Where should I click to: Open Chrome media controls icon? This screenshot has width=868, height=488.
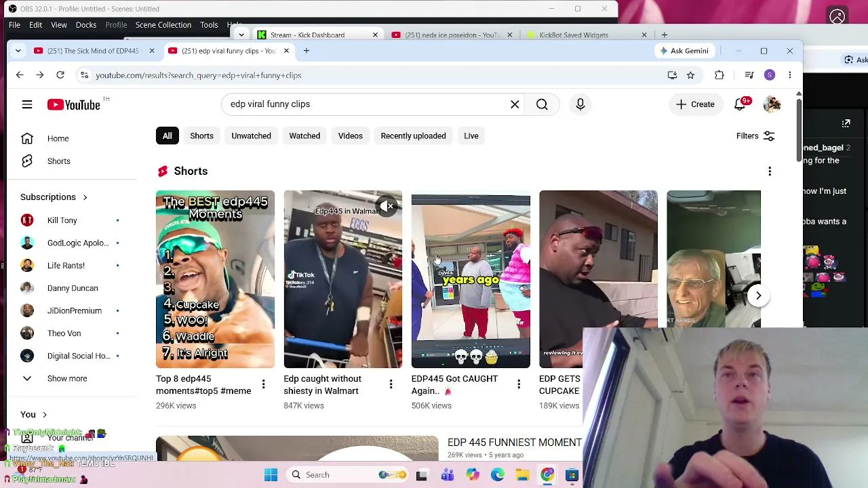tap(749, 75)
